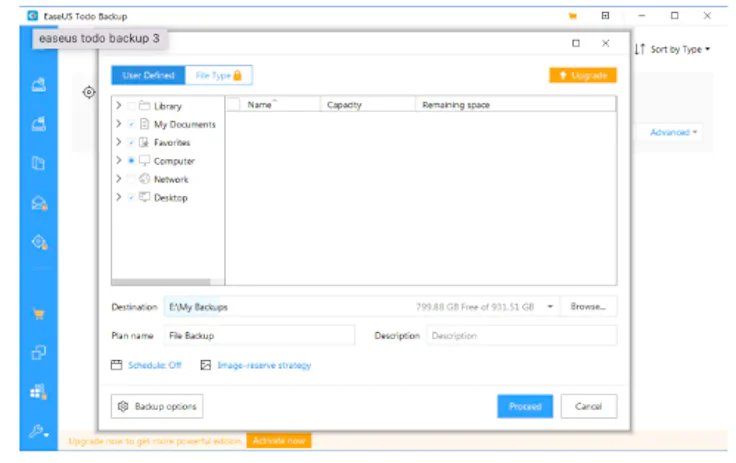Expand the My Documents tree node
Image resolution: width=736 pixels, height=463 pixels.
pyautogui.click(x=119, y=123)
